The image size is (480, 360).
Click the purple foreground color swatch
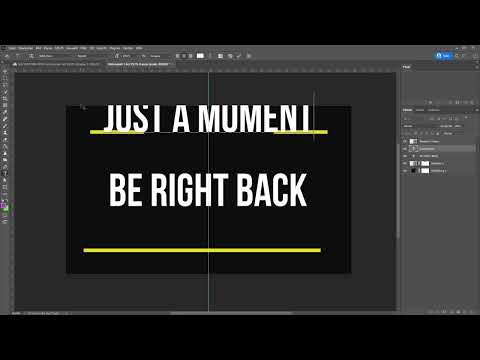[x=4, y=206]
